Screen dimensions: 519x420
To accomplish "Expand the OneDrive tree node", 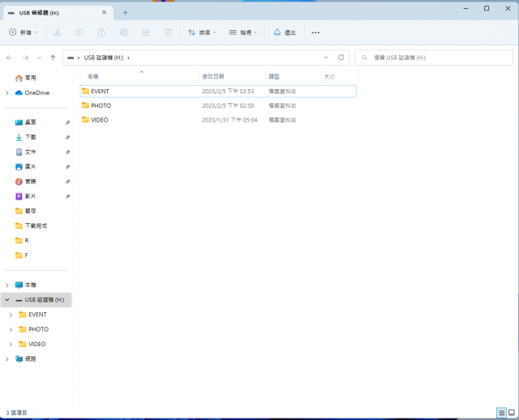I will (7, 93).
